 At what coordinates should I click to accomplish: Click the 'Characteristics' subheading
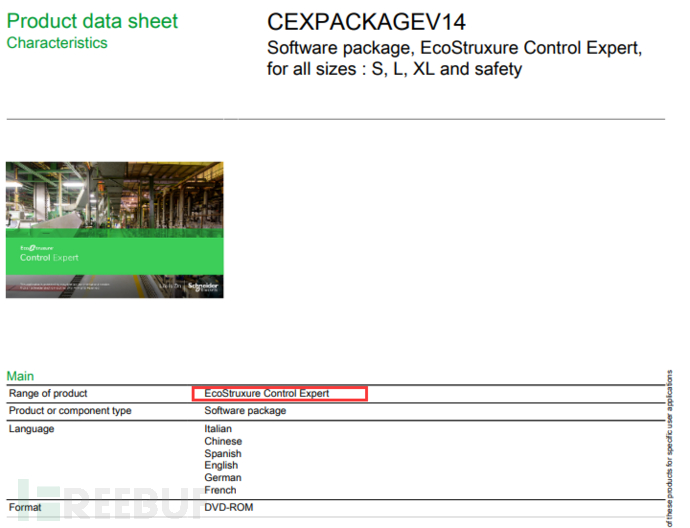click(57, 43)
